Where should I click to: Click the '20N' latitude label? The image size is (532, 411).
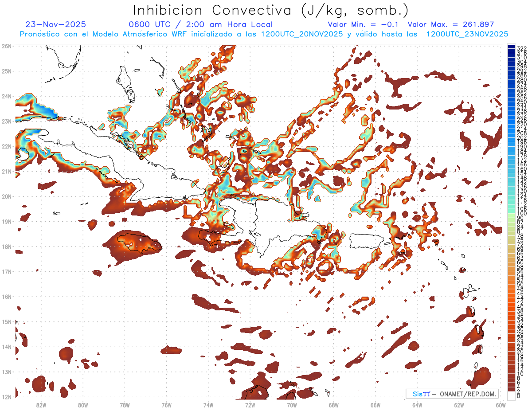pyautogui.click(x=7, y=196)
